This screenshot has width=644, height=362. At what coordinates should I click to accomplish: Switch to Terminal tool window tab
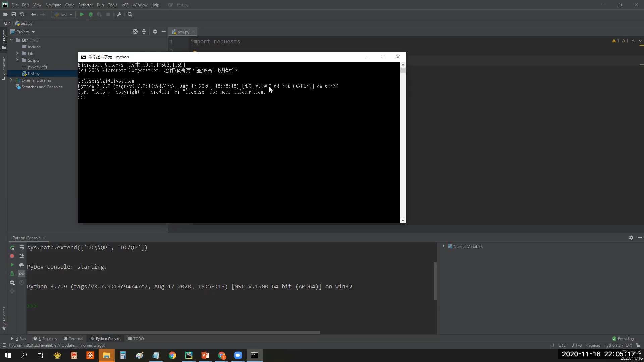73,339
